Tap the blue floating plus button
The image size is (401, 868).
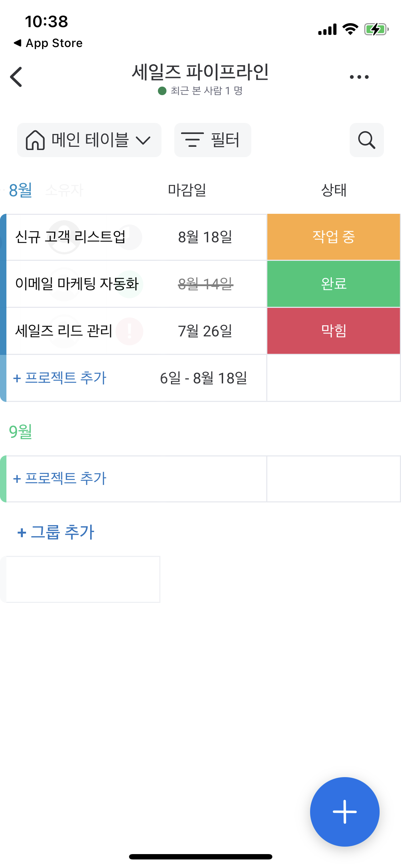pyautogui.click(x=344, y=811)
